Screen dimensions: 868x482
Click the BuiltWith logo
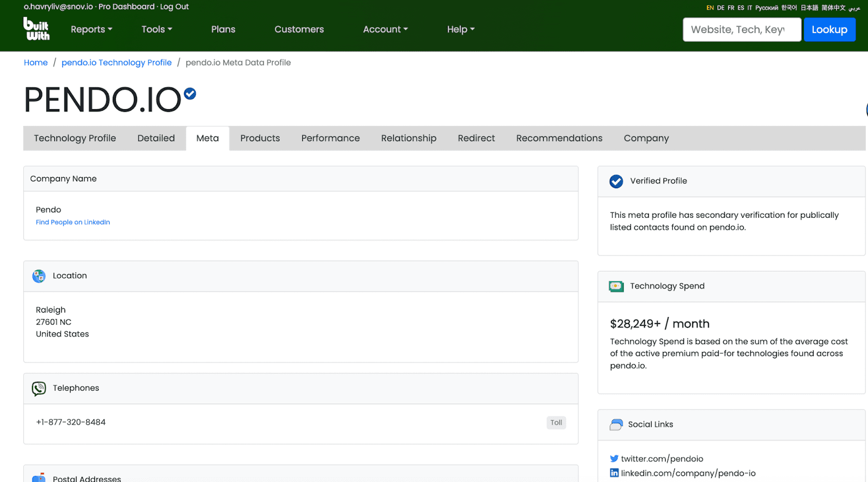click(x=36, y=29)
